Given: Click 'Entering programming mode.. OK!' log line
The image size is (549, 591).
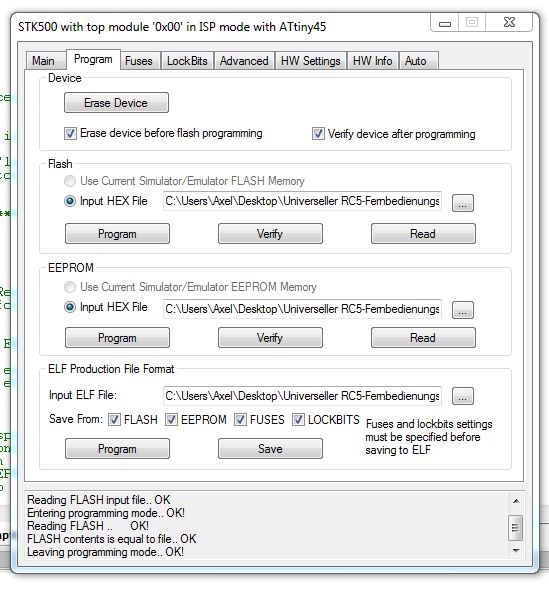Looking at the screenshot, I should pyautogui.click(x=106, y=513).
